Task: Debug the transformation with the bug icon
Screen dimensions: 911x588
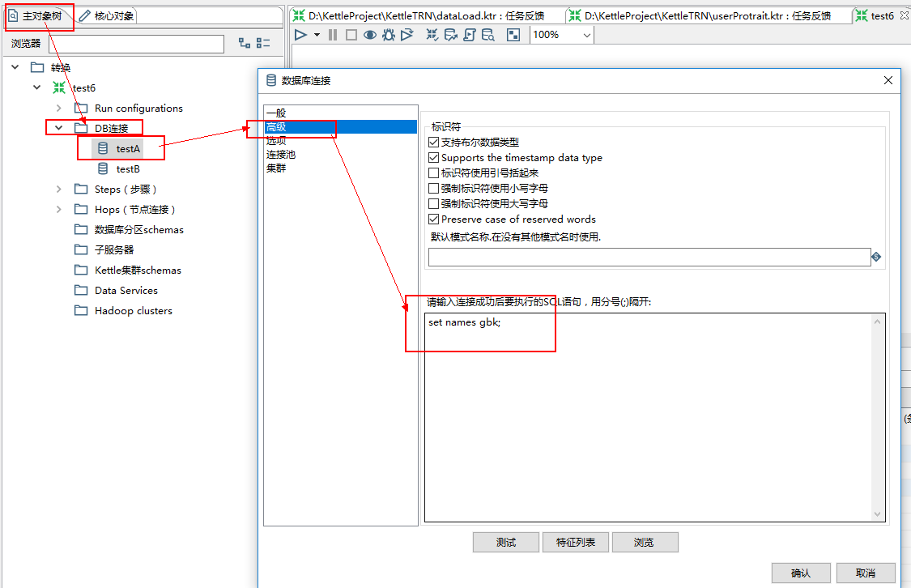Action: click(389, 35)
